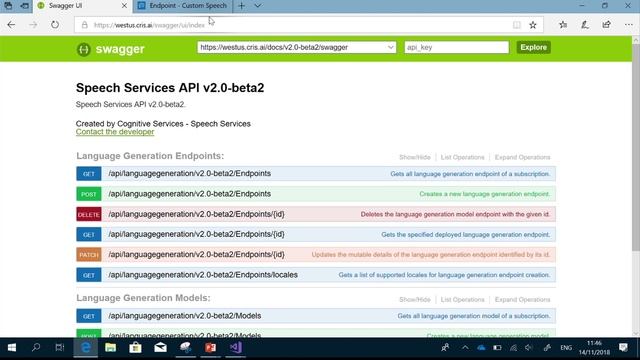Viewport: 640px width, 360px height.
Task: Click the api_key input field
Action: [456, 47]
